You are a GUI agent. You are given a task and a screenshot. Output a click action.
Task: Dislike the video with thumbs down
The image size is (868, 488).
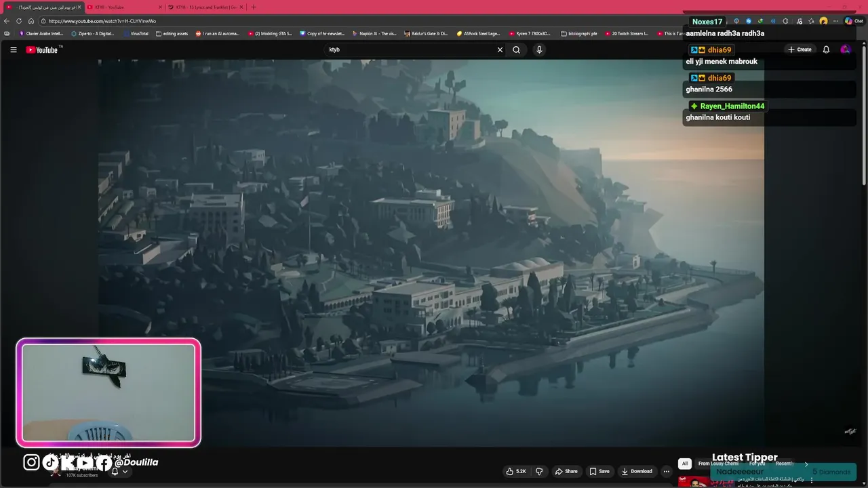(x=539, y=471)
